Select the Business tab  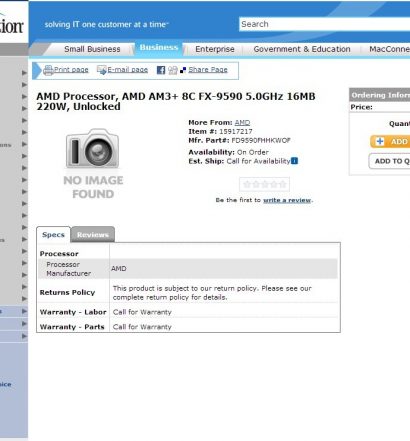click(x=159, y=48)
